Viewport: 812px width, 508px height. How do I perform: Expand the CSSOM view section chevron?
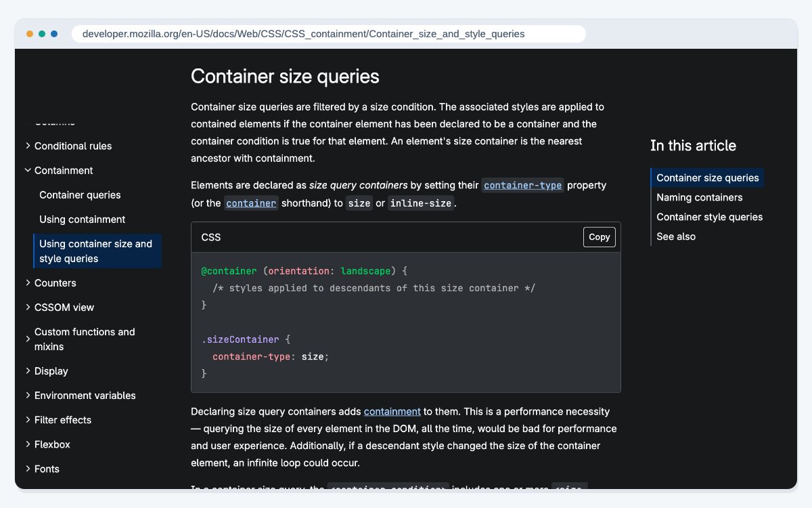[x=28, y=307]
